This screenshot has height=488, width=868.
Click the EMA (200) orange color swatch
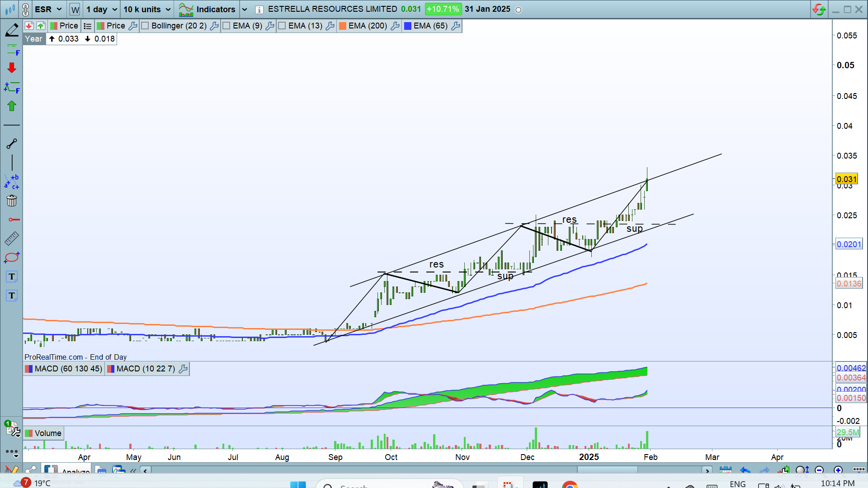(x=343, y=26)
